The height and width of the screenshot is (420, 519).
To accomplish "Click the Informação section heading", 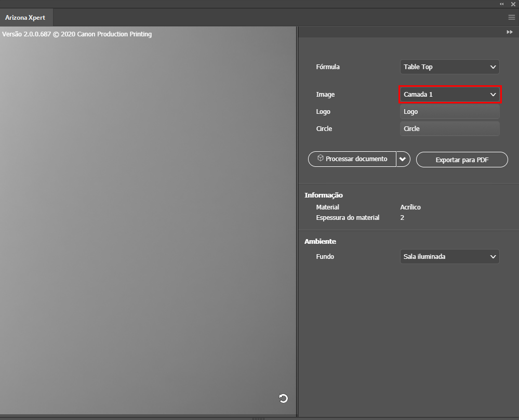I will [x=323, y=195].
